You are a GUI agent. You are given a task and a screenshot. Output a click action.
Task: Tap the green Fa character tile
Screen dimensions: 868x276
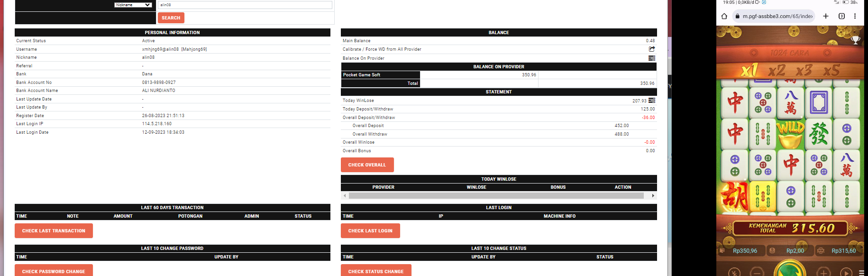point(819,134)
